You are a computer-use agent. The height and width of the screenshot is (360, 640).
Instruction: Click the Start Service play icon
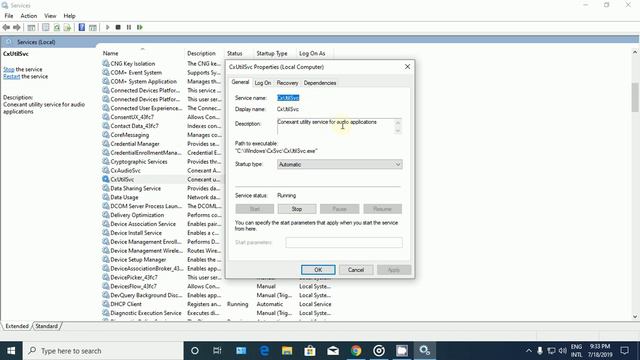pos(107,27)
